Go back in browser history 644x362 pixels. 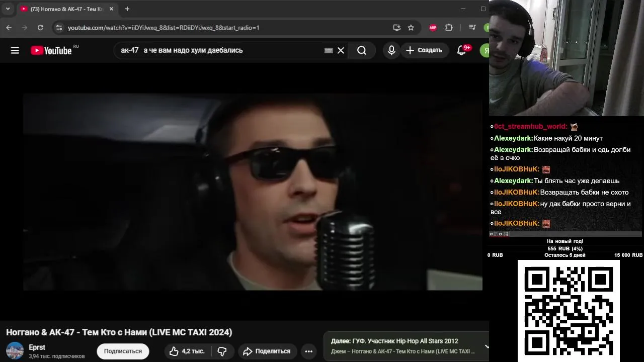pyautogui.click(x=9, y=28)
